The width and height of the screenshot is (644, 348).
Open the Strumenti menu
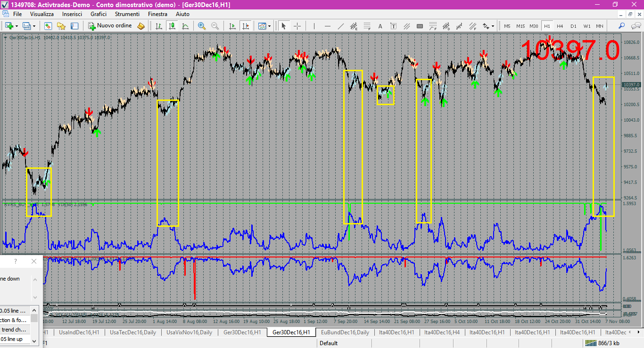click(x=127, y=14)
